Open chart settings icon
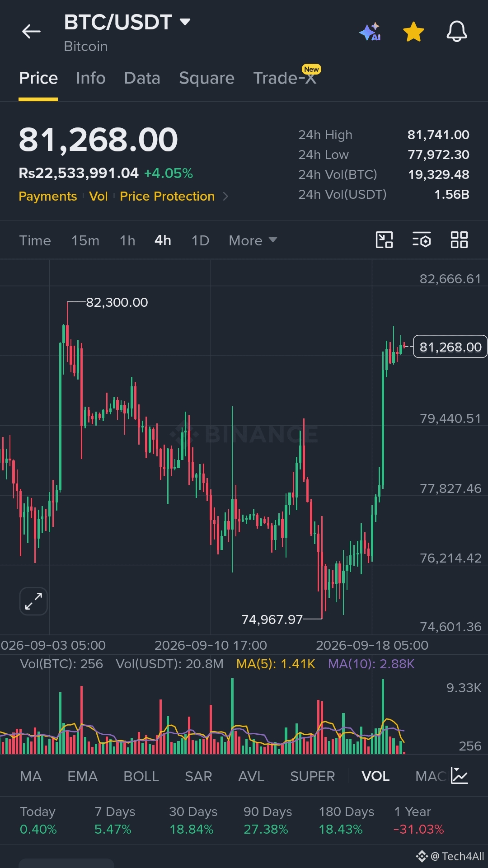Screen dimensions: 488x868 (422, 240)
